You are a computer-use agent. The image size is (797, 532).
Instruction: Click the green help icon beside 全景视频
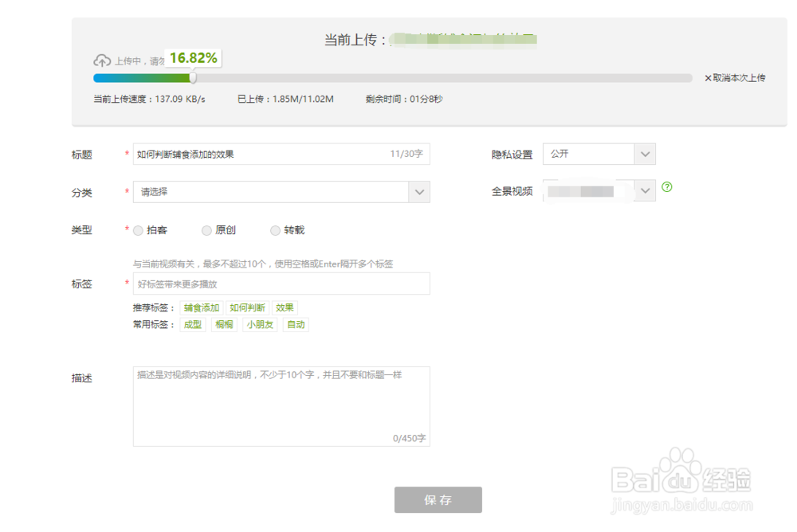click(x=667, y=187)
